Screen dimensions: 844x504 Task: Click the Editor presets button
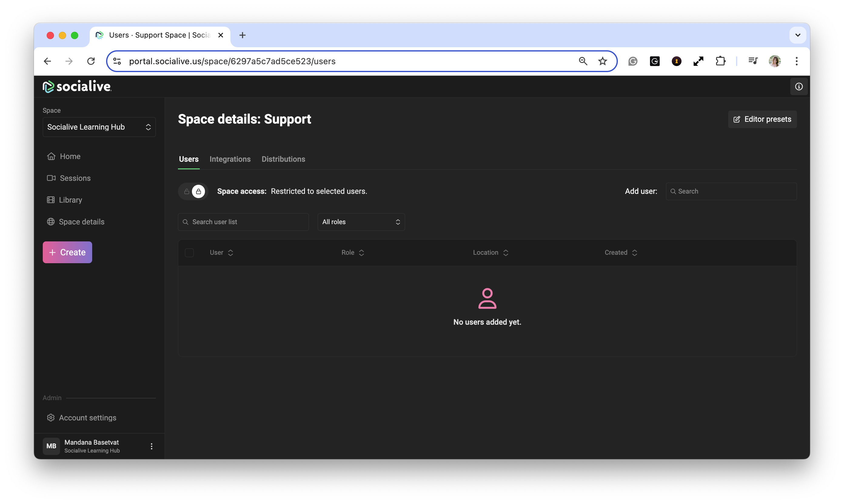[762, 119]
